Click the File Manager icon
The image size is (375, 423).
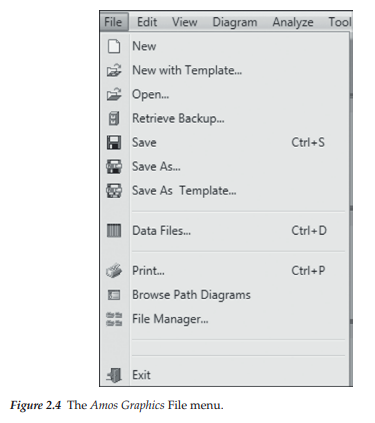[114, 319]
